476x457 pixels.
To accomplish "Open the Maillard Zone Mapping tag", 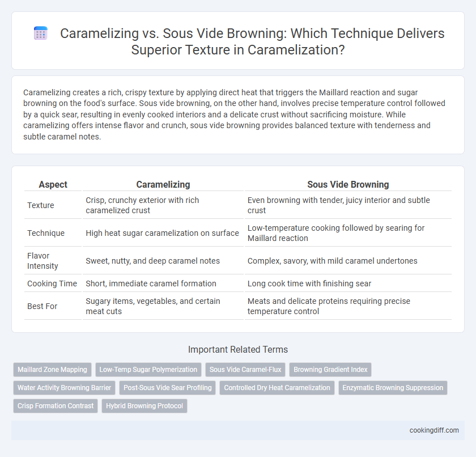I will click(52, 370).
